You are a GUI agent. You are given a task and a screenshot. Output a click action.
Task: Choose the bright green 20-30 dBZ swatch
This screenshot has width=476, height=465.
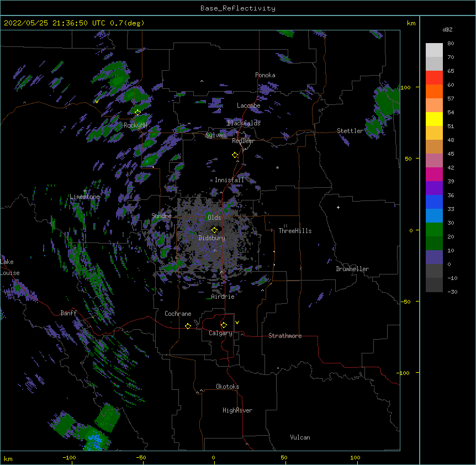(x=434, y=230)
